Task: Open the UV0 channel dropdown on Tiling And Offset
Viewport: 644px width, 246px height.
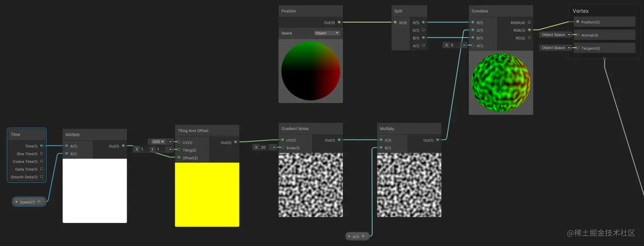Action: coord(158,141)
